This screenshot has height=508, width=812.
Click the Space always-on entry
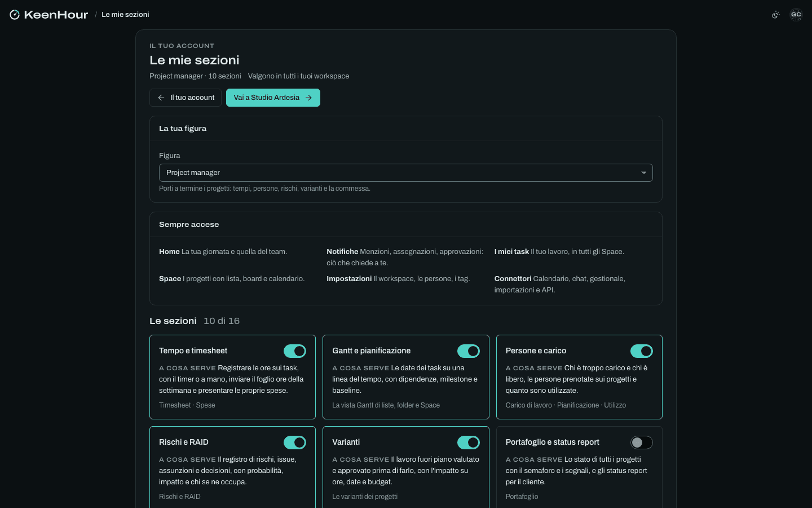(232, 279)
